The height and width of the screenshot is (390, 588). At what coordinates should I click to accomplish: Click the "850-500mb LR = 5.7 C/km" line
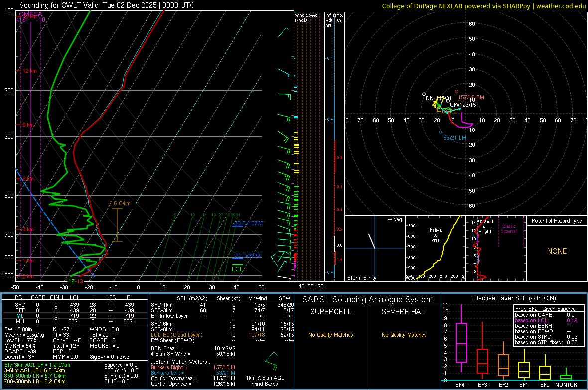(35, 376)
